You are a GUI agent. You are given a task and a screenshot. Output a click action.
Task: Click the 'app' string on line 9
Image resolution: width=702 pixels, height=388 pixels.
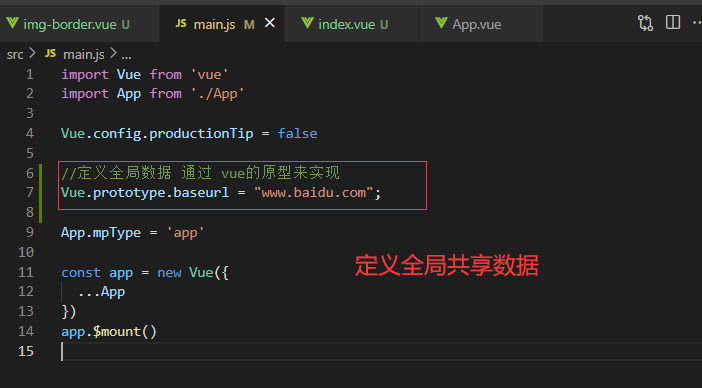[185, 233]
